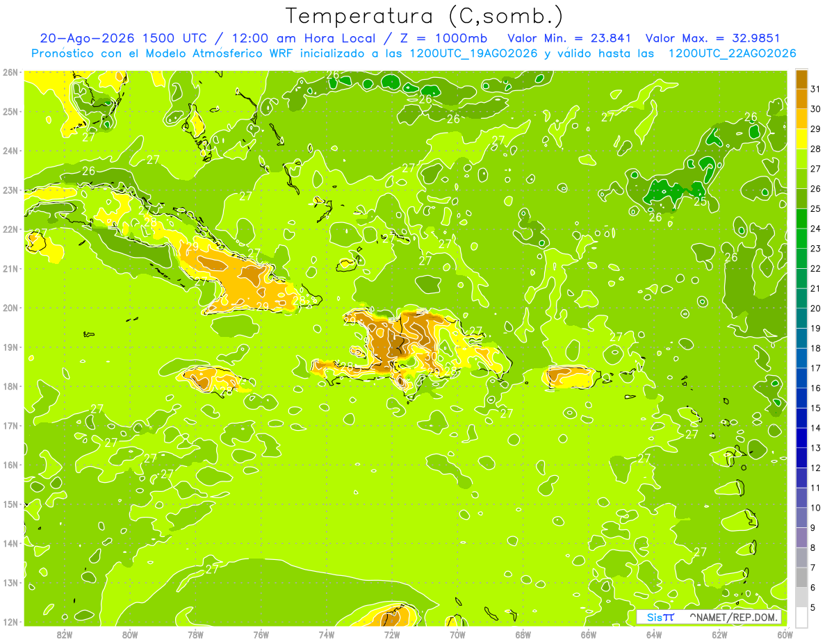Viewport: 834px width, 644px height.
Task: Click the latitude label "24N"
Action: [x=10, y=151]
